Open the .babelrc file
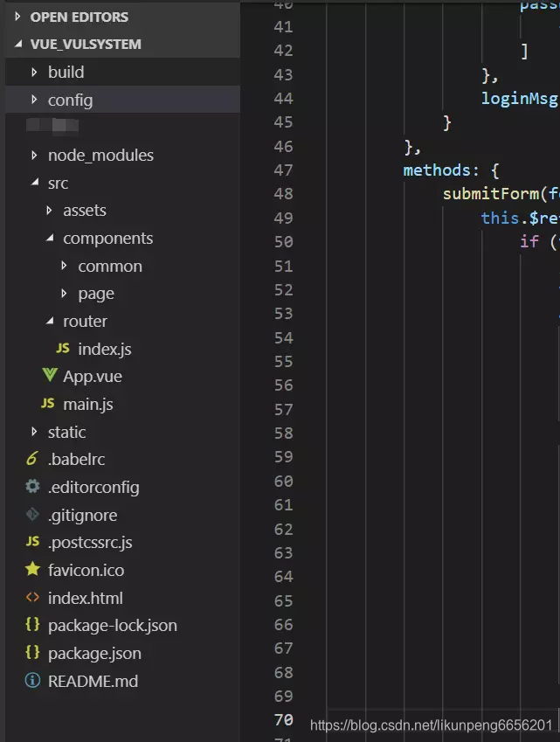The image size is (560, 742). tap(76, 460)
